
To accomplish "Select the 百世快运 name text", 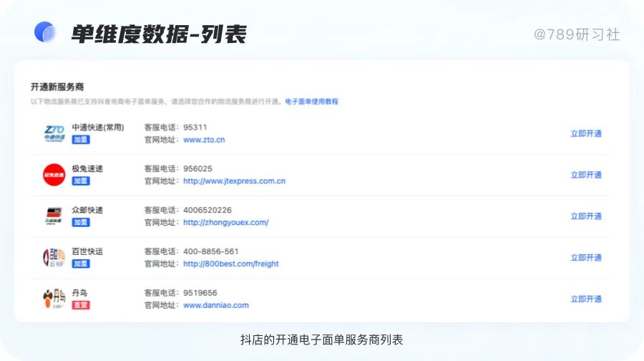I will tap(87, 251).
